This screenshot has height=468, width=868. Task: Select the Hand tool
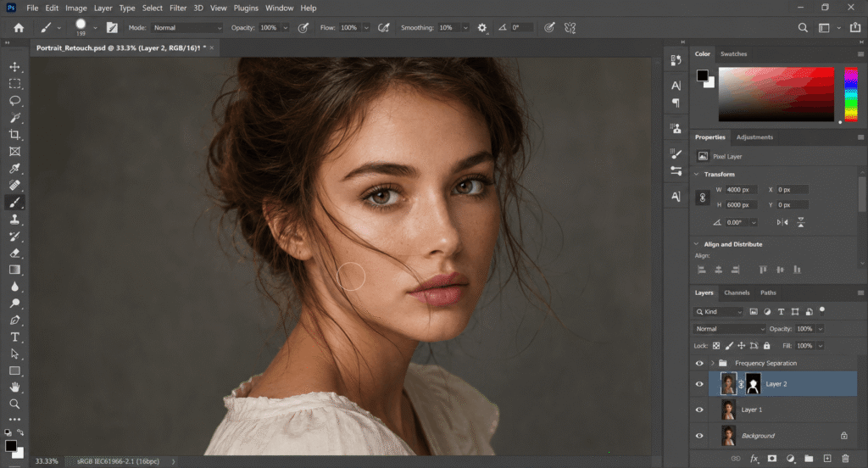tap(15, 387)
